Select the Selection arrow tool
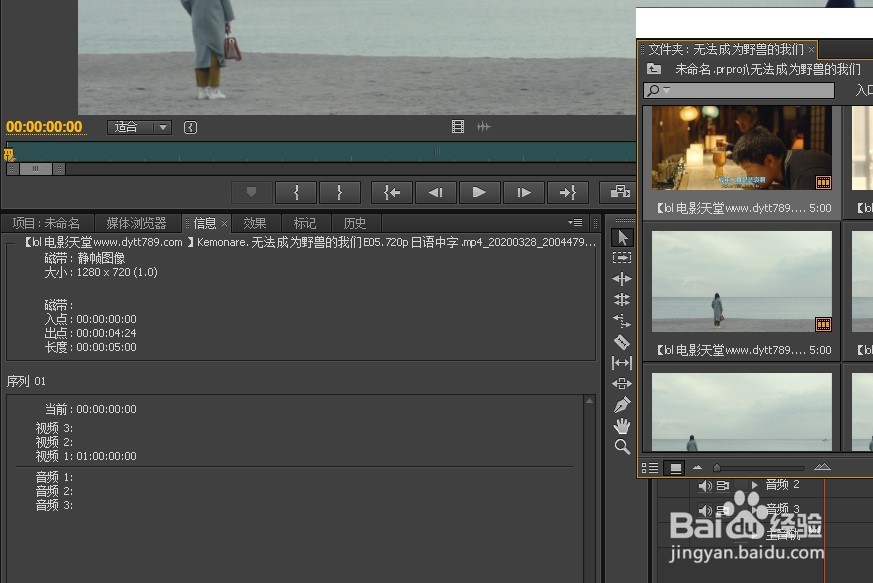The image size is (873, 583). click(622, 237)
